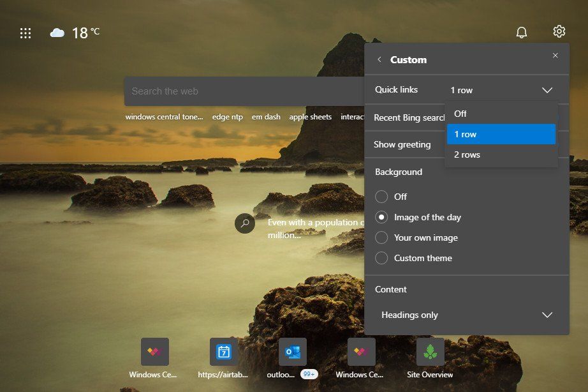Screen dimensions: 588x392
Task: Click the Airtable calendar shortcut icon
Action: 223,351
